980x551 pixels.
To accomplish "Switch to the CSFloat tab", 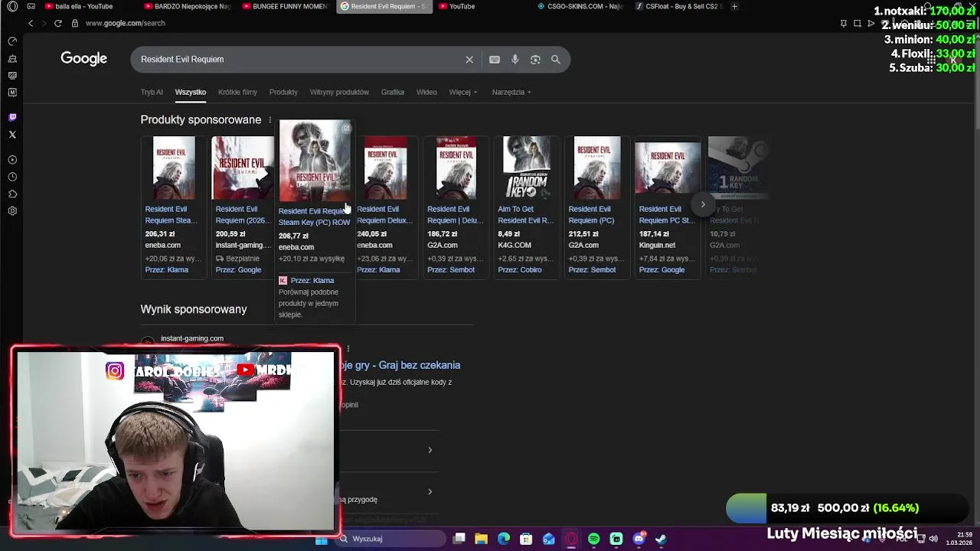I will pos(680,6).
